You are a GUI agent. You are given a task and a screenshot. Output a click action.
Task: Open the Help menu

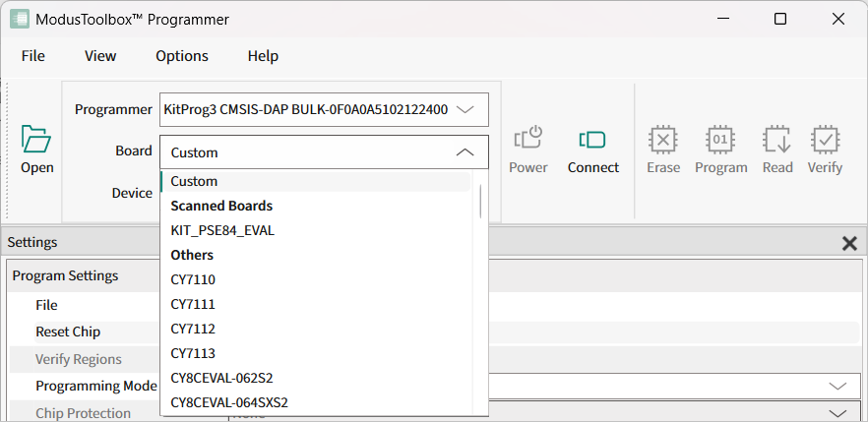click(263, 56)
